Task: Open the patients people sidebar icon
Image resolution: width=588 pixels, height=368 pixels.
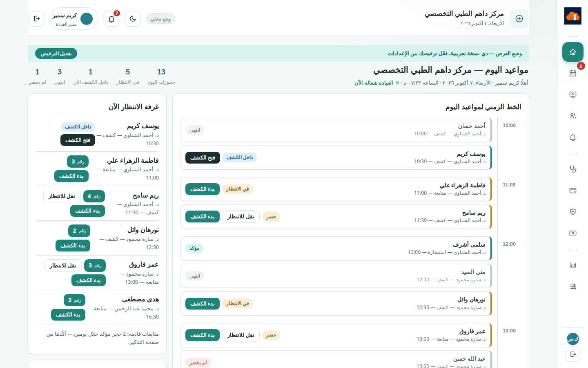Action: pyautogui.click(x=572, y=116)
